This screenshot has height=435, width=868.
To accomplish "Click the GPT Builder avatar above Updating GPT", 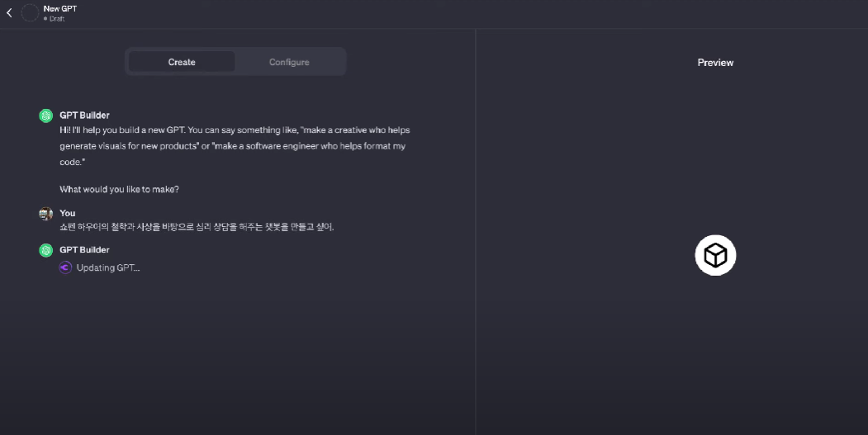I will 46,250.
